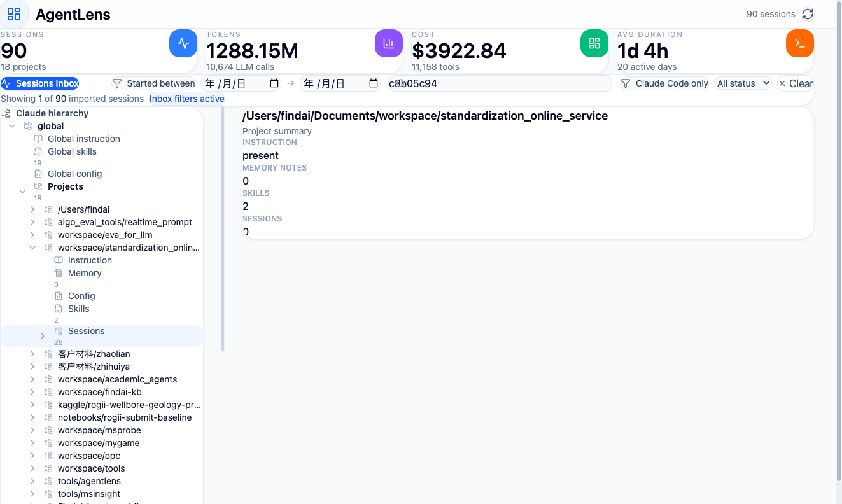
Task: Expand workspace/academic_agents project
Action: pos(32,379)
